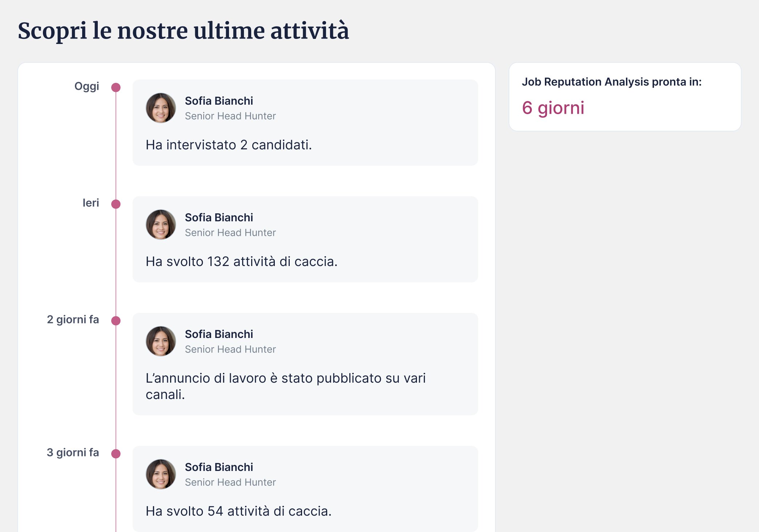Click the job announcement published activity text
Viewport: 759px width, 532px height.
(285, 386)
